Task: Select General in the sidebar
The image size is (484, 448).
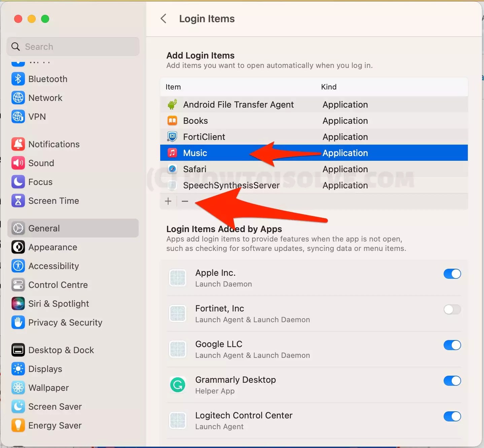Action: click(x=44, y=228)
